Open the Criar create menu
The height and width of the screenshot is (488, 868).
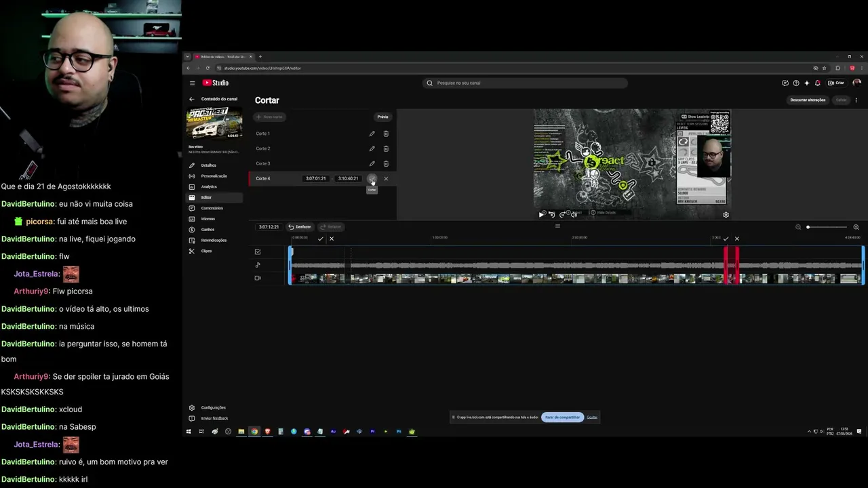tap(836, 83)
